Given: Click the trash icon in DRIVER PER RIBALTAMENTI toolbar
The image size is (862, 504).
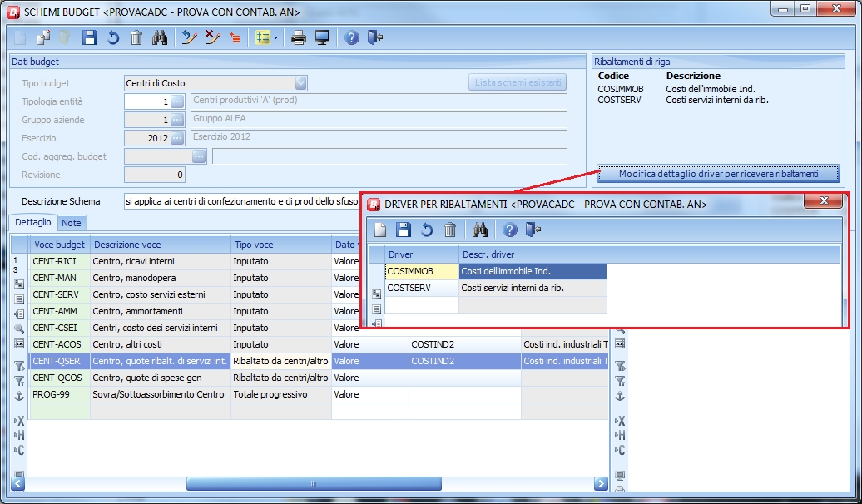Looking at the screenshot, I should (450, 230).
